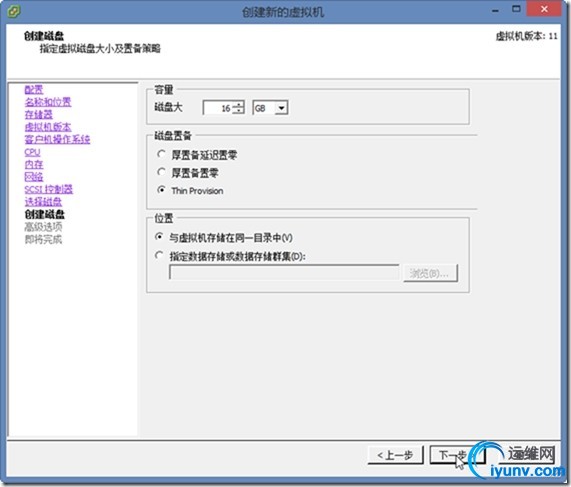Click the disk size value field
The image size is (571, 487).
[x=218, y=108]
